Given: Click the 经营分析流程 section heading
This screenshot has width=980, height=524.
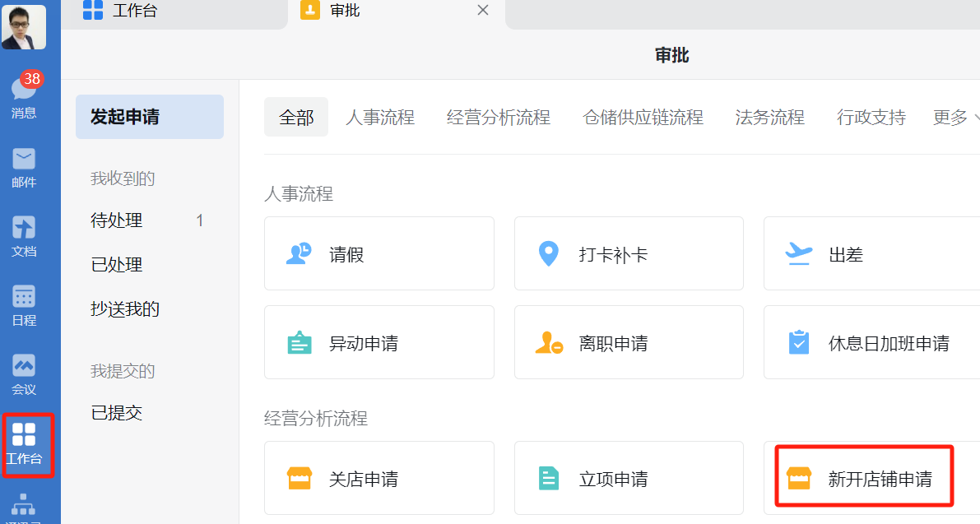Looking at the screenshot, I should click(x=316, y=418).
